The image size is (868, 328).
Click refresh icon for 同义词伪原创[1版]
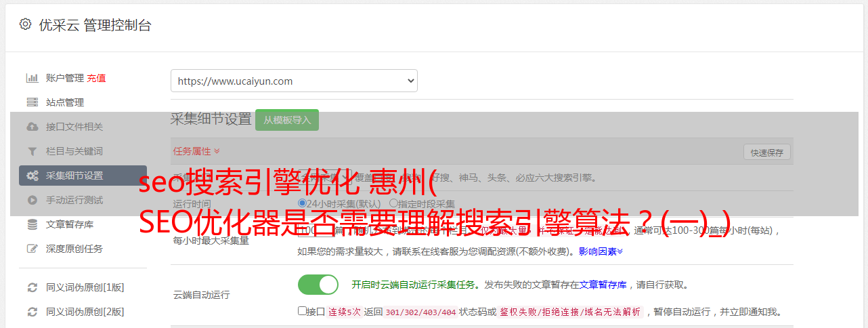(32, 287)
